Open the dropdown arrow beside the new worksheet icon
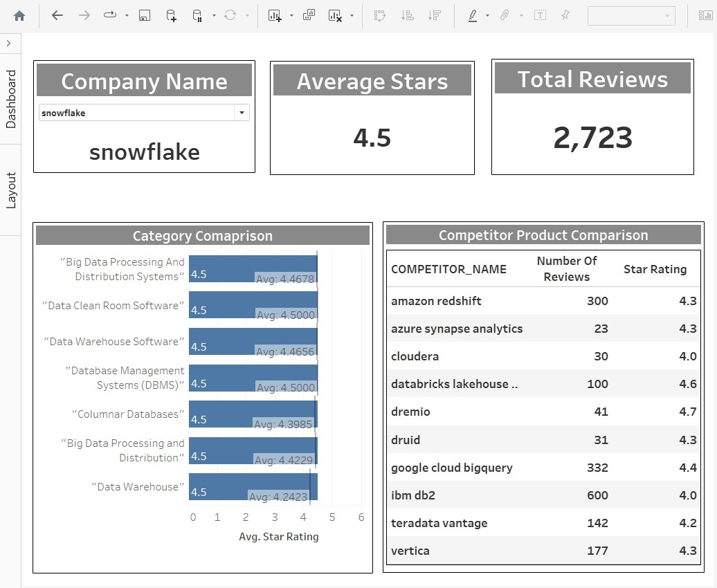 click(x=291, y=15)
